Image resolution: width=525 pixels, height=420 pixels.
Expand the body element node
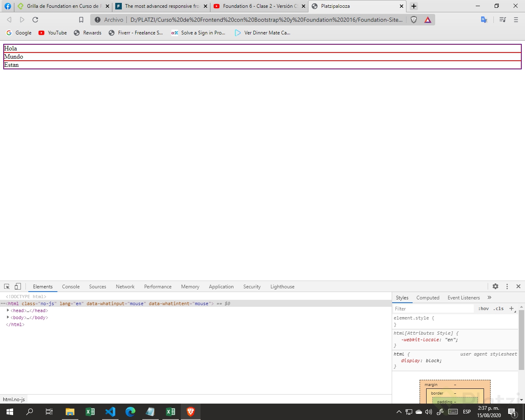[8, 317]
